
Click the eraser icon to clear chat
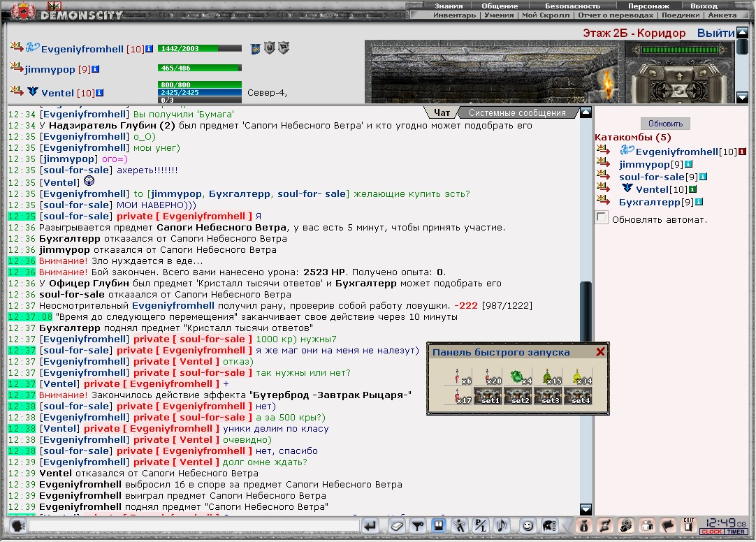[x=397, y=526]
